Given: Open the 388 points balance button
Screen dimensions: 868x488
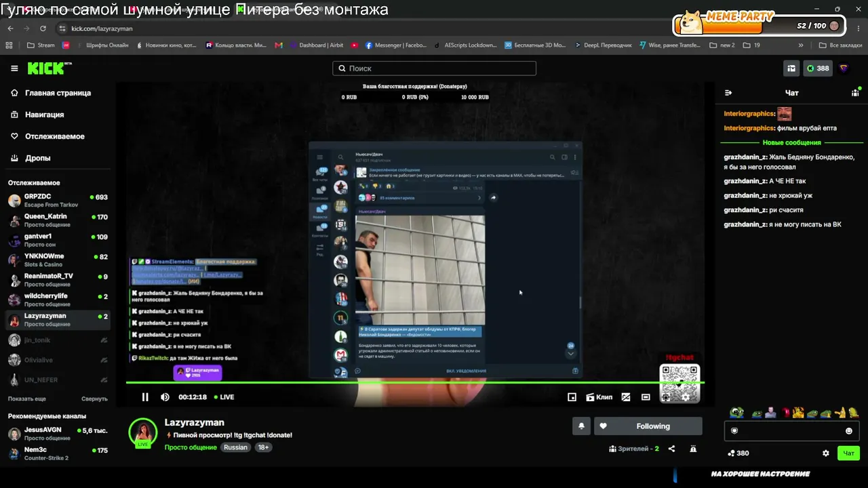Looking at the screenshot, I should (x=817, y=68).
